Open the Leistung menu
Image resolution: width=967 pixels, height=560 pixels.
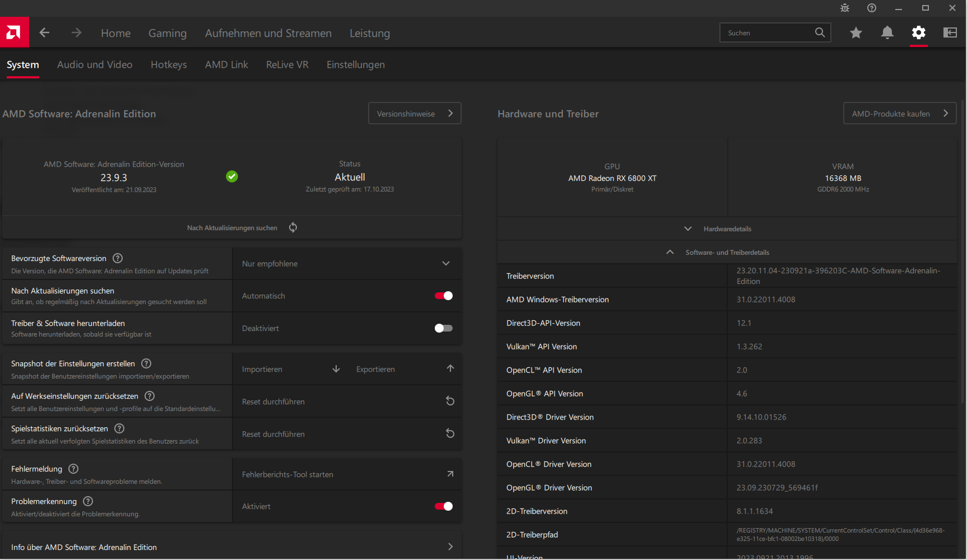coord(370,33)
